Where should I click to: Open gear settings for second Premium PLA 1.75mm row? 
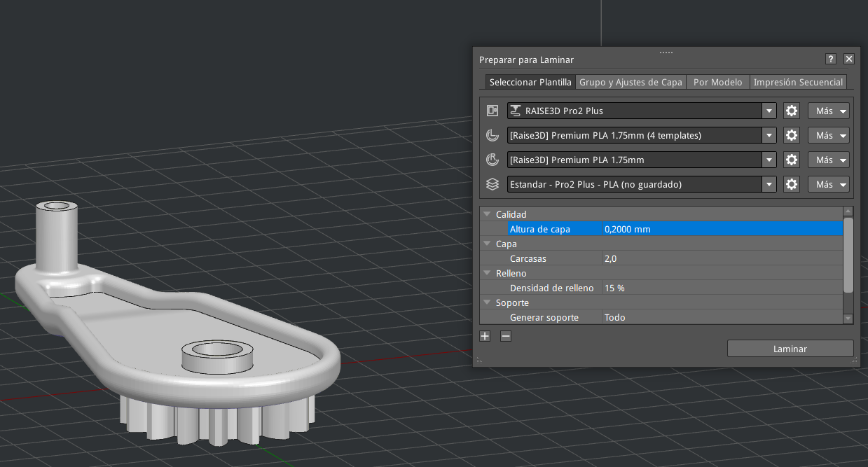pyautogui.click(x=792, y=160)
